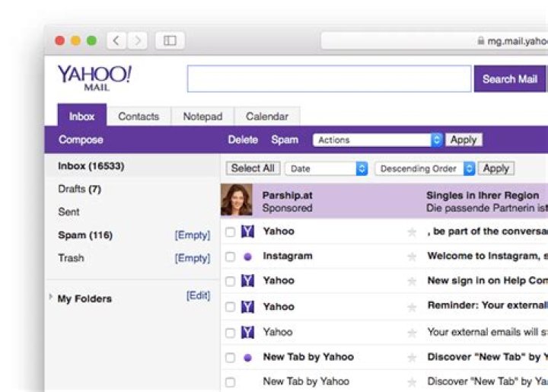Viewport: 548px width, 392px height.
Task: Empty the Spam folder
Action: click(192, 235)
